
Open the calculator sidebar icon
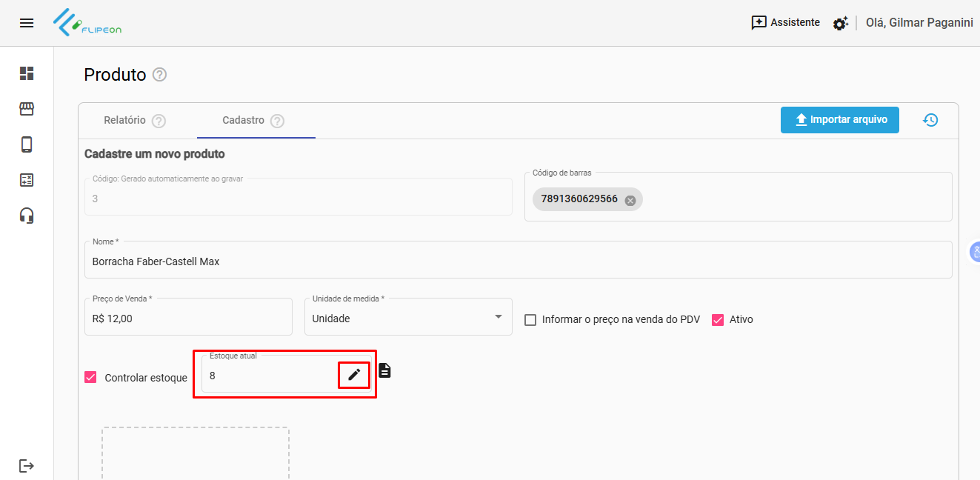tap(27, 180)
